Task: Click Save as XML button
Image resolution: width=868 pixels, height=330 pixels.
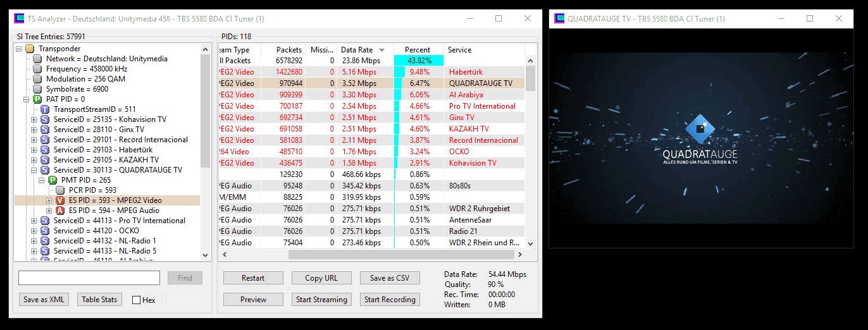Action: click(x=44, y=300)
